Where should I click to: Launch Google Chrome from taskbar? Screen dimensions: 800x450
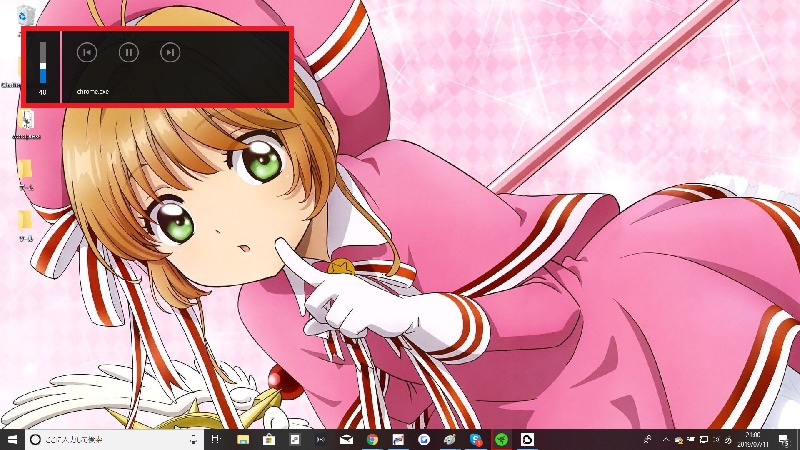[372, 439]
